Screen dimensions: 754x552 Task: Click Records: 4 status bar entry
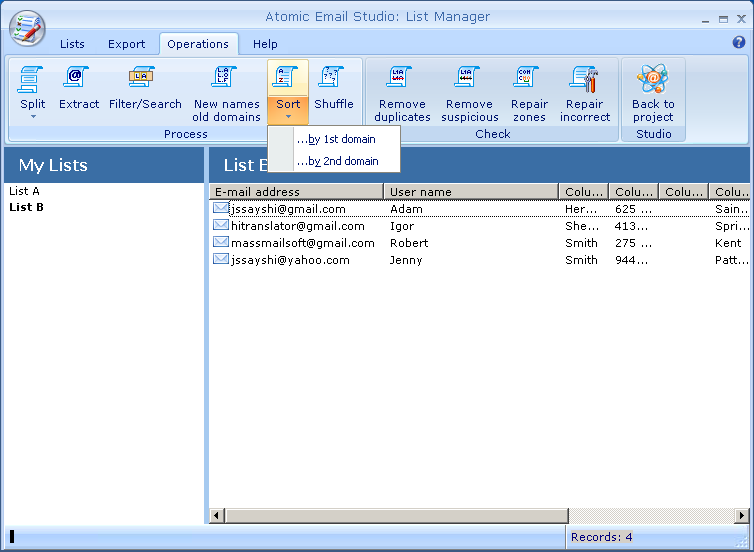tap(602, 537)
